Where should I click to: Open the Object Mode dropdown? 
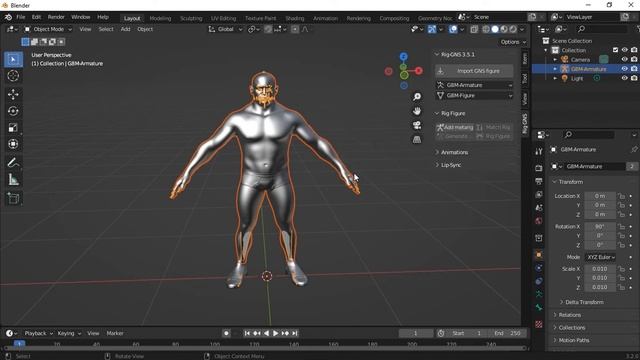[48, 29]
